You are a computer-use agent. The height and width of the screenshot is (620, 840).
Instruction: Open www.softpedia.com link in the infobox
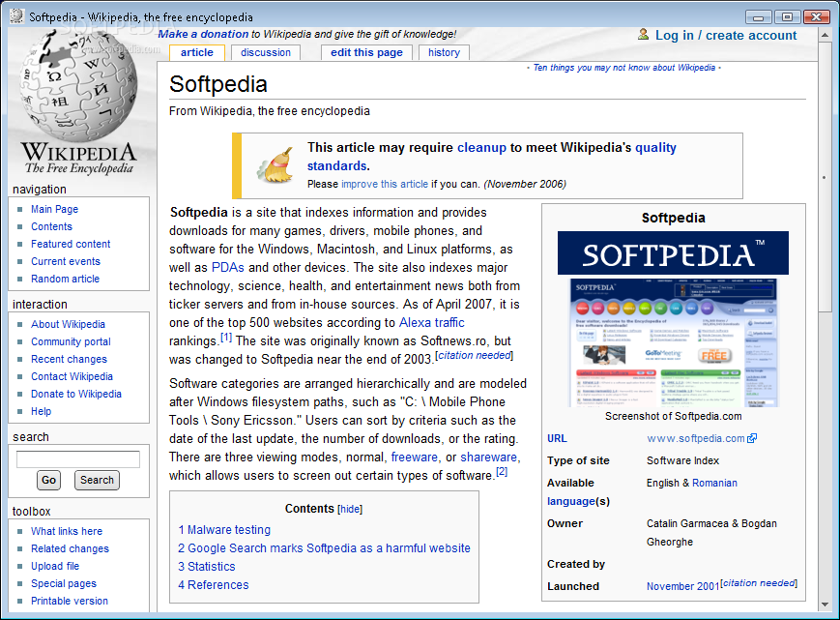click(696, 438)
